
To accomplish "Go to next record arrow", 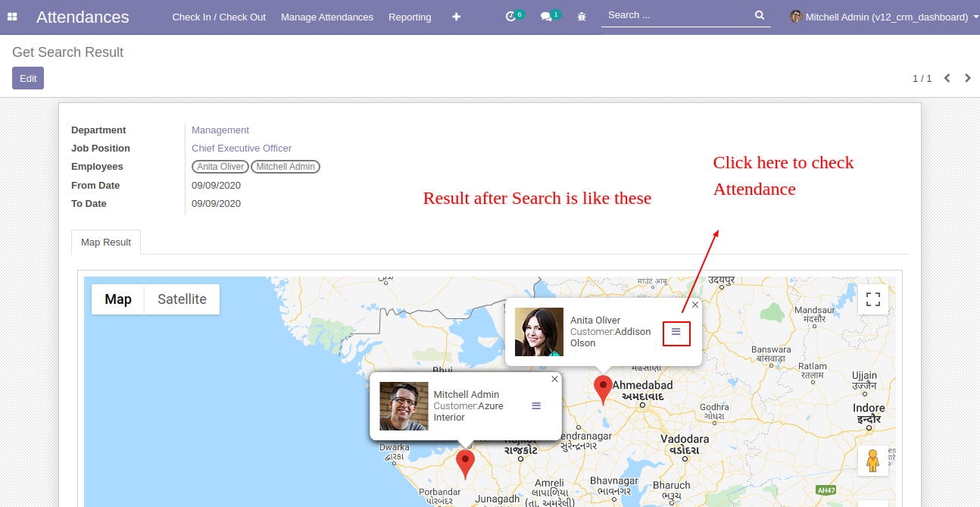I will point(967,78).
